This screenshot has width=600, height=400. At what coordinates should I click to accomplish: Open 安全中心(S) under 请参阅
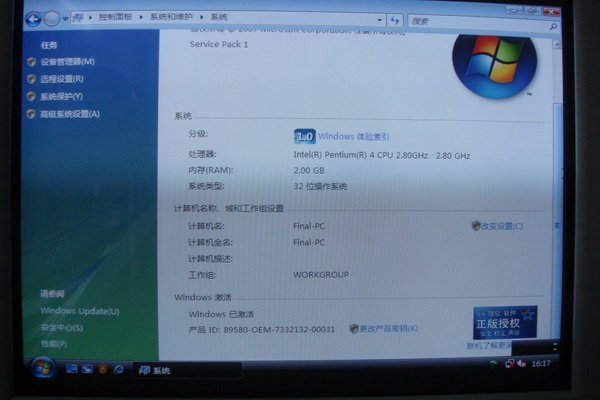tap(62, 328)
